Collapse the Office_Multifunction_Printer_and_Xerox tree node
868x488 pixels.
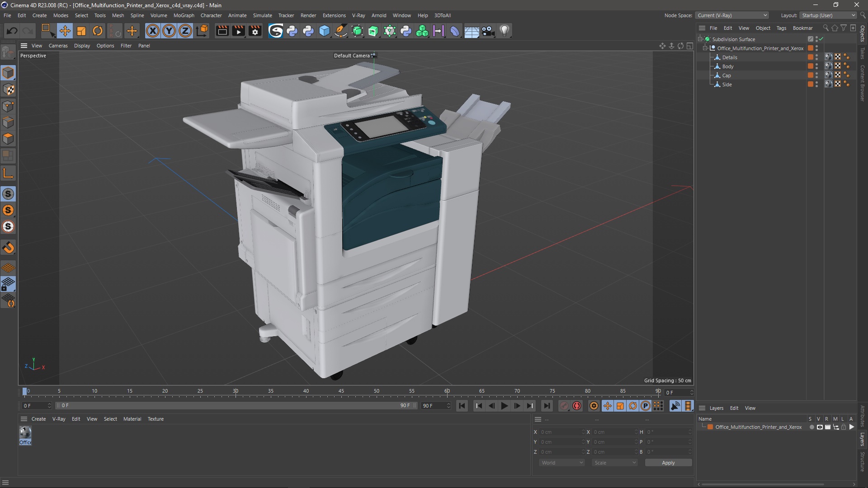coord(705,48)
